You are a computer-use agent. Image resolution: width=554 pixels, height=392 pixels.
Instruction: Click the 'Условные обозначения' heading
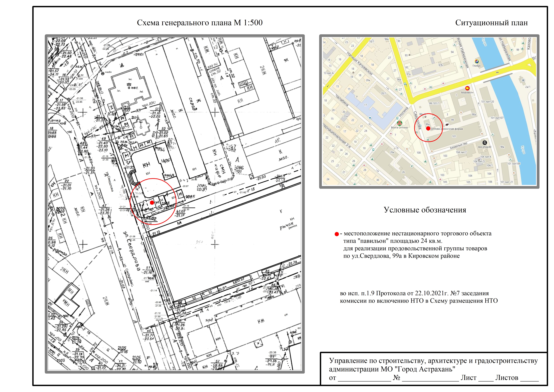pyautogui.click(x=425, y=210)
